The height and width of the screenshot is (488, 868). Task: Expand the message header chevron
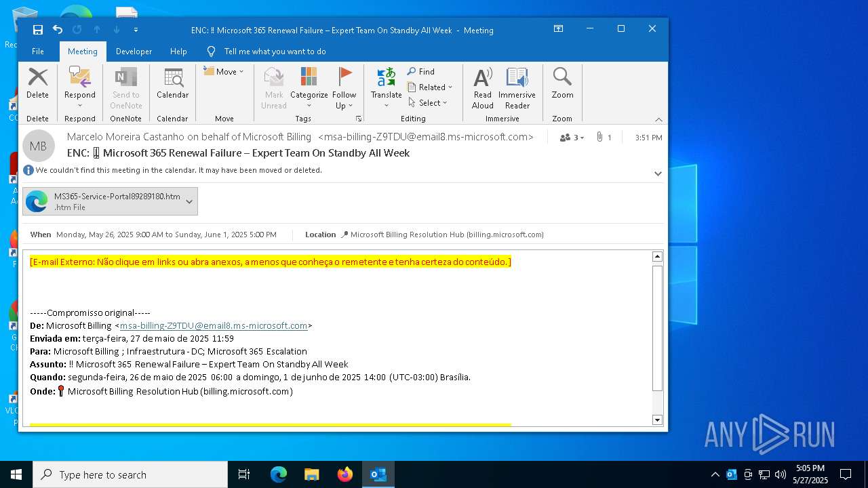click(657, 174)
